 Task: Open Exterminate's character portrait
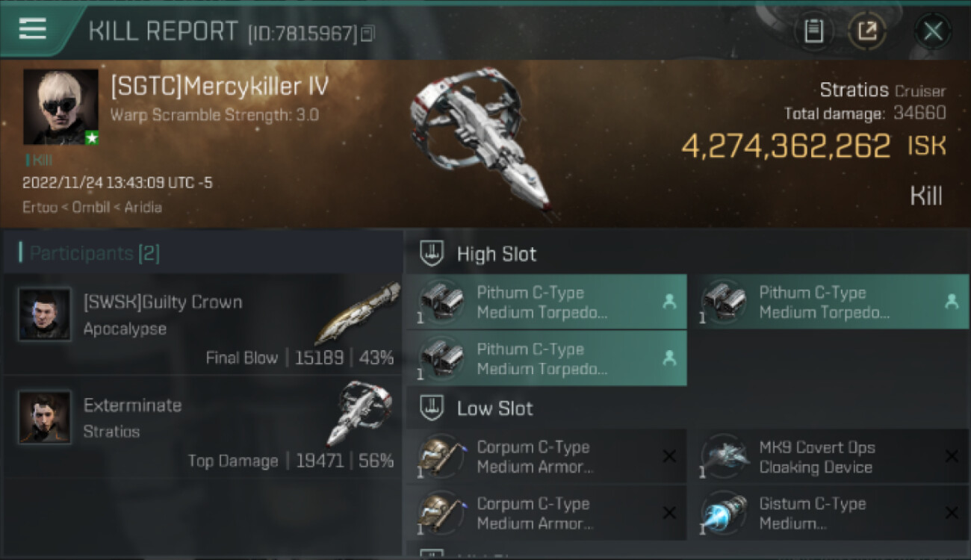coord(45,417)
